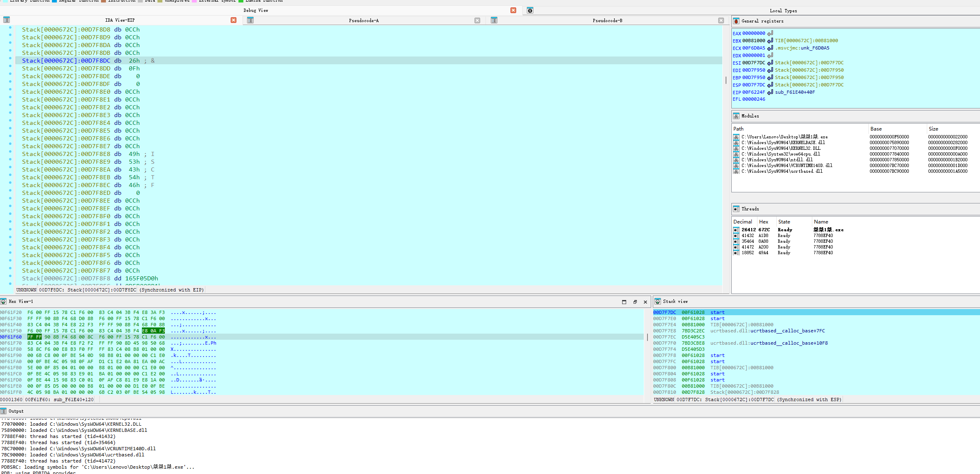The width and height of the screenshot is (980, 474).
Task: Click the Hex View-1 panel icon
Action: [3, 302]
